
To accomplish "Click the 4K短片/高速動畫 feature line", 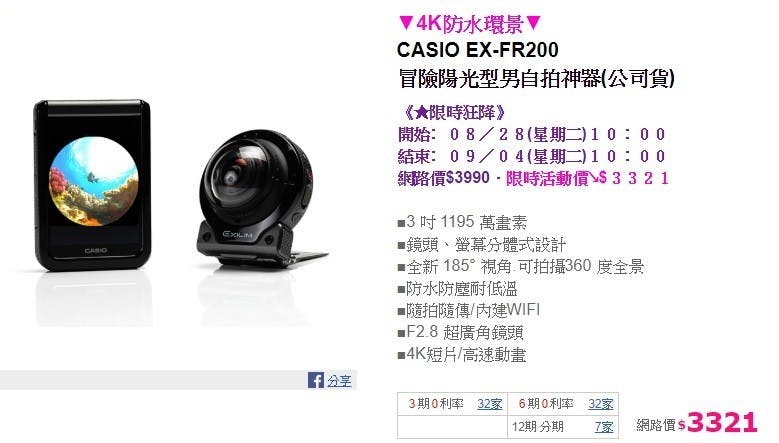I will click(462, 355).
